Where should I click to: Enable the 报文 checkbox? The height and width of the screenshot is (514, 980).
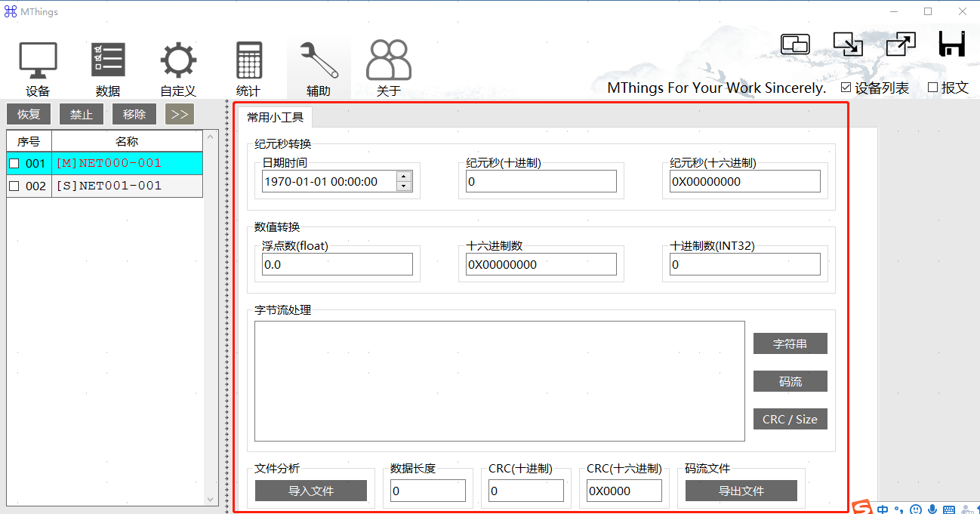[932, 88]
